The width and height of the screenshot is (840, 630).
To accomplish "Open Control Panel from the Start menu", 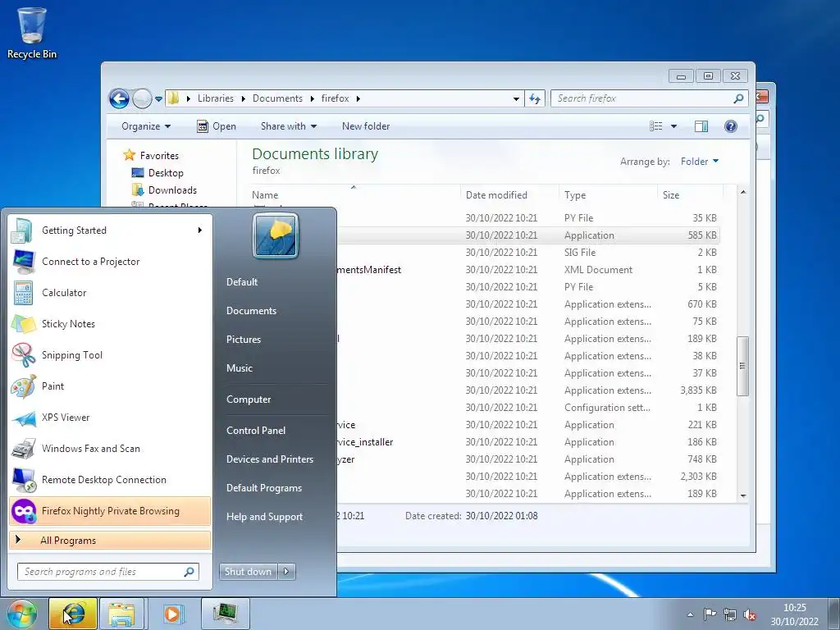I will (256, 430).
